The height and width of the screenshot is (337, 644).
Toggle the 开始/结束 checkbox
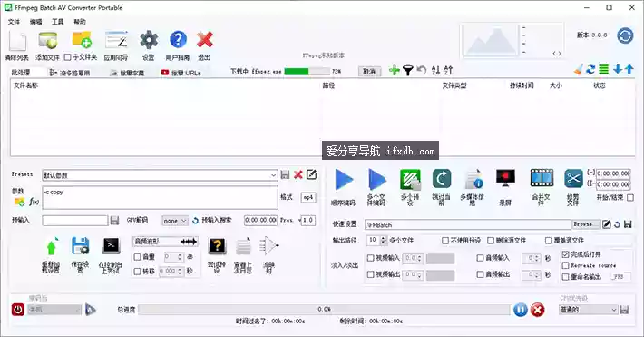pos(630,197)
